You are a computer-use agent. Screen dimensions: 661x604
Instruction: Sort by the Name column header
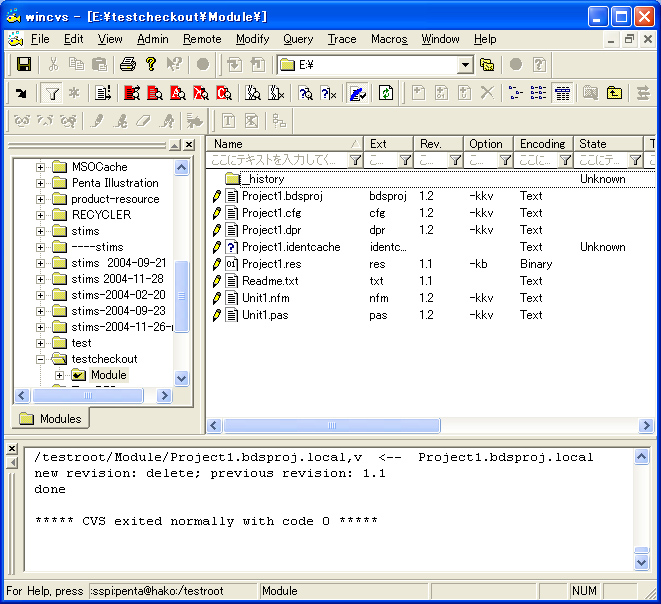coord(285,144)
